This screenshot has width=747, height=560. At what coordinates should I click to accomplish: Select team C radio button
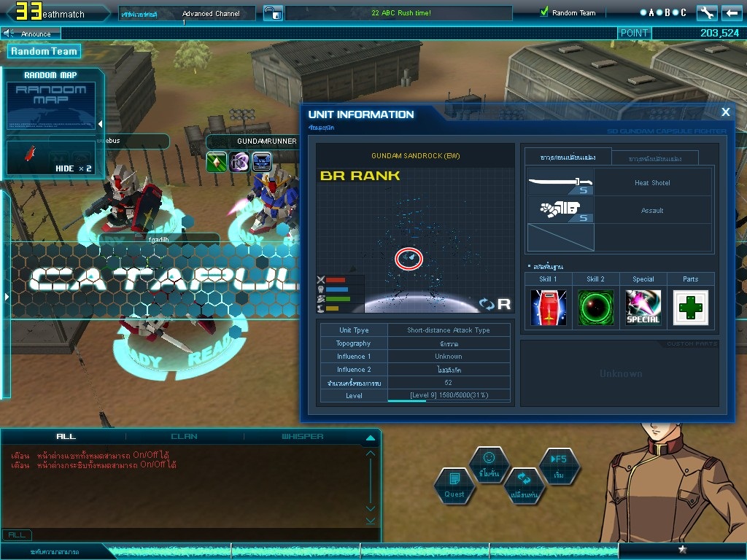[676, 12]
